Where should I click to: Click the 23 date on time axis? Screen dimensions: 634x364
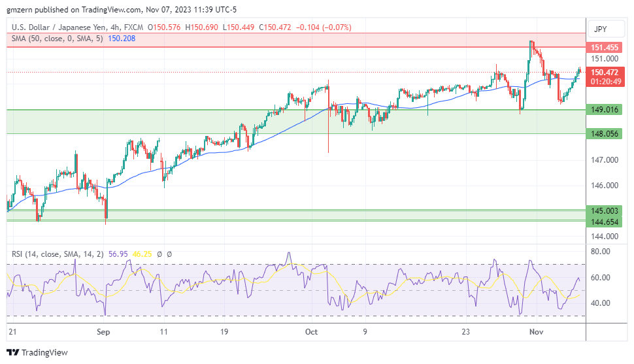click(x=466, y=332)
